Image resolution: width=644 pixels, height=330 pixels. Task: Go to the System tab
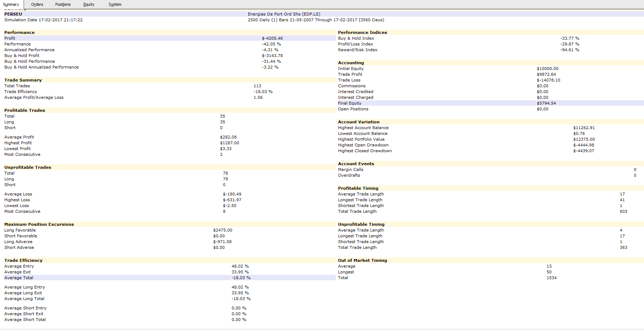pos(115,4)
